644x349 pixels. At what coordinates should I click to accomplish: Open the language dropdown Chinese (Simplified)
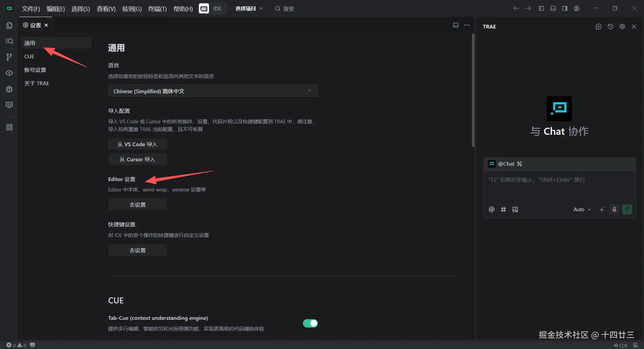(x=213, y=91)
